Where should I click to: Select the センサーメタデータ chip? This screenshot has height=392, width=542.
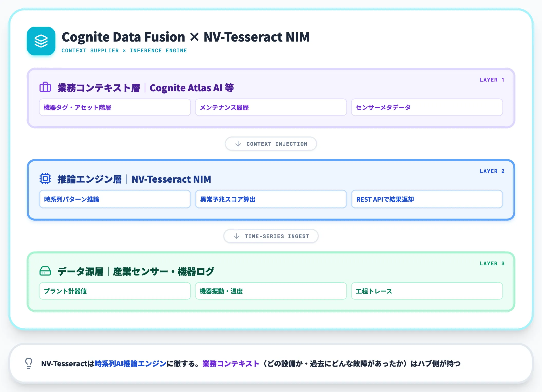coord(427,107)
